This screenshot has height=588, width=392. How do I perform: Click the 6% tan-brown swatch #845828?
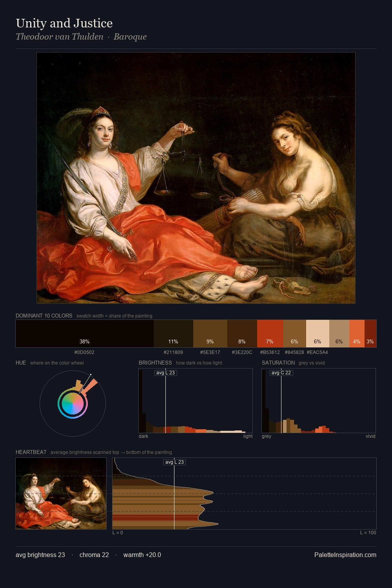pyautogui.click(x=294, y=334)
